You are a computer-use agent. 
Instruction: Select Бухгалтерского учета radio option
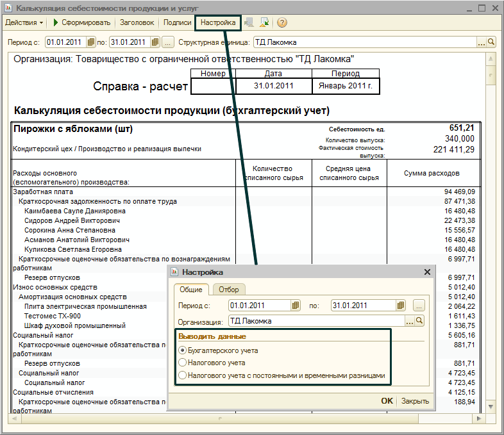(x=183, y=350)
